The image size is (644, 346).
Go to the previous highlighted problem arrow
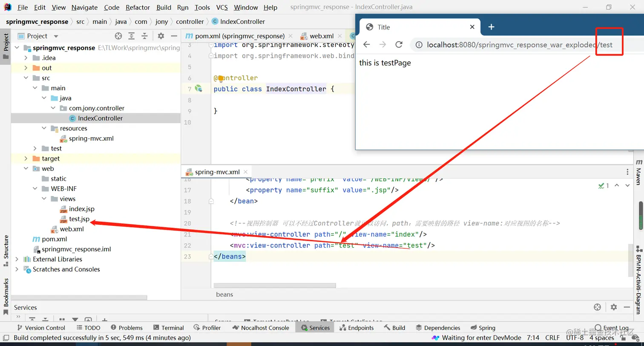[617, 185]
